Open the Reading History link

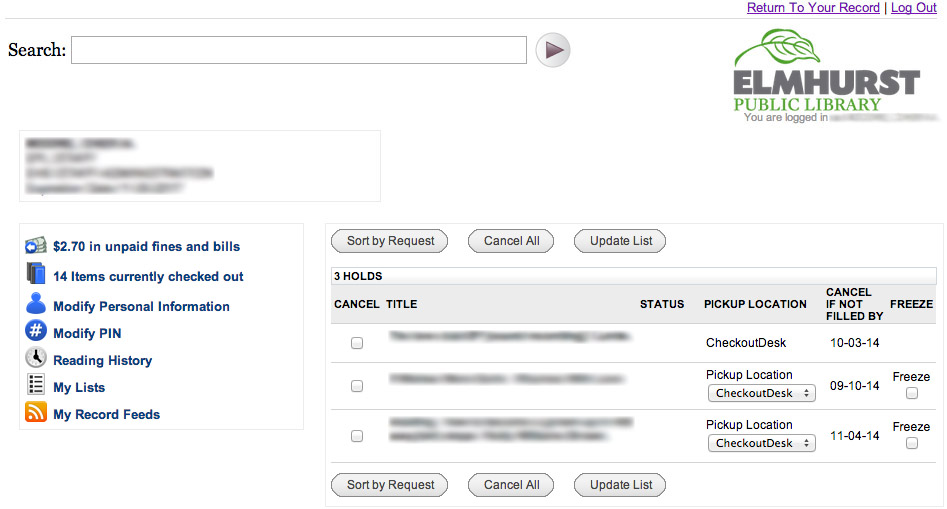[x=103, y=360]
